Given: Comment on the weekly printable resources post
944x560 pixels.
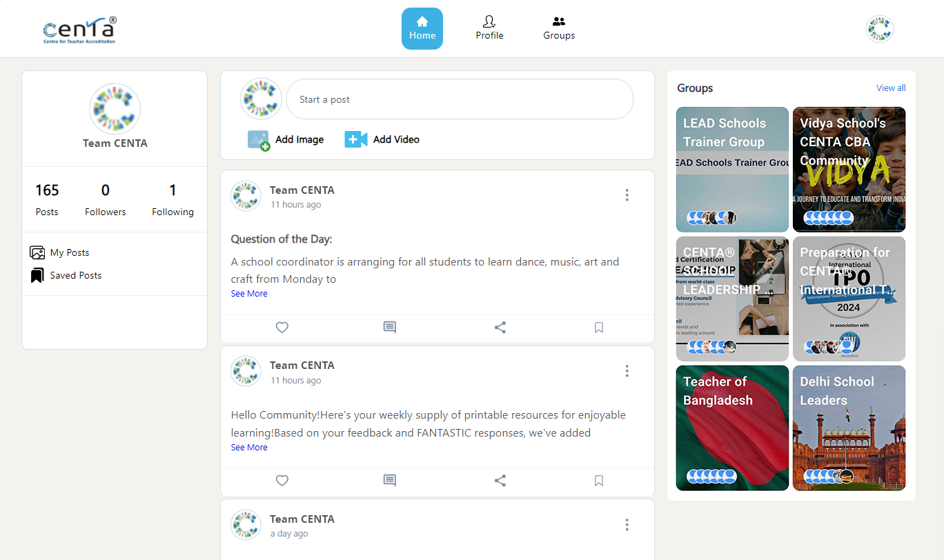Looking at the screenshot, I should click(x=390, y=481).
